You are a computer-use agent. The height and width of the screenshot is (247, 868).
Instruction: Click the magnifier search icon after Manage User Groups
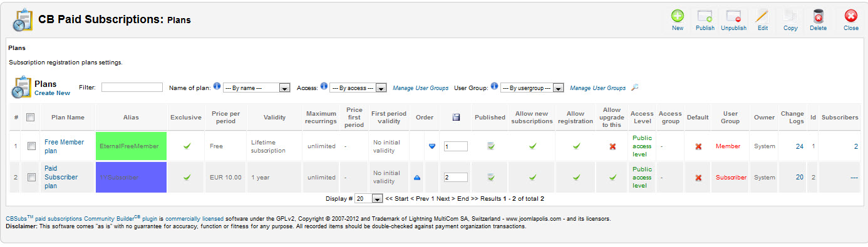(634, 88)
